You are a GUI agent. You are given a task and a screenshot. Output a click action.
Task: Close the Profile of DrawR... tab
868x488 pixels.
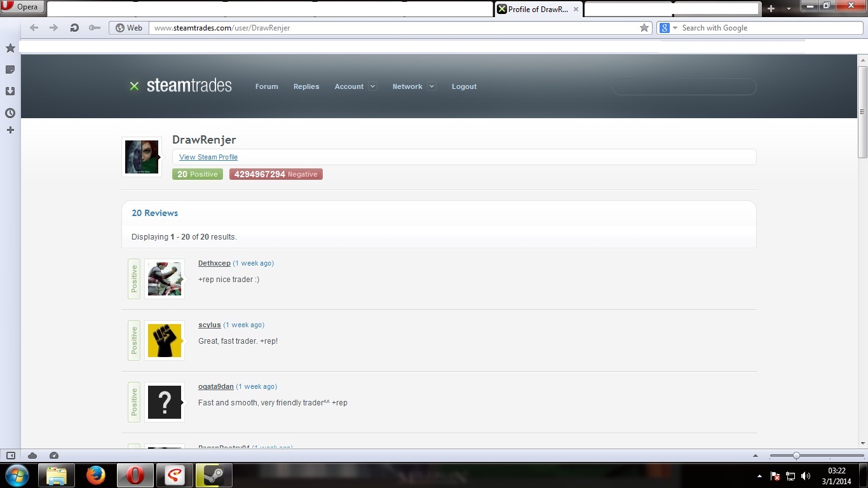pyautogui.click(x=576, y=9)
